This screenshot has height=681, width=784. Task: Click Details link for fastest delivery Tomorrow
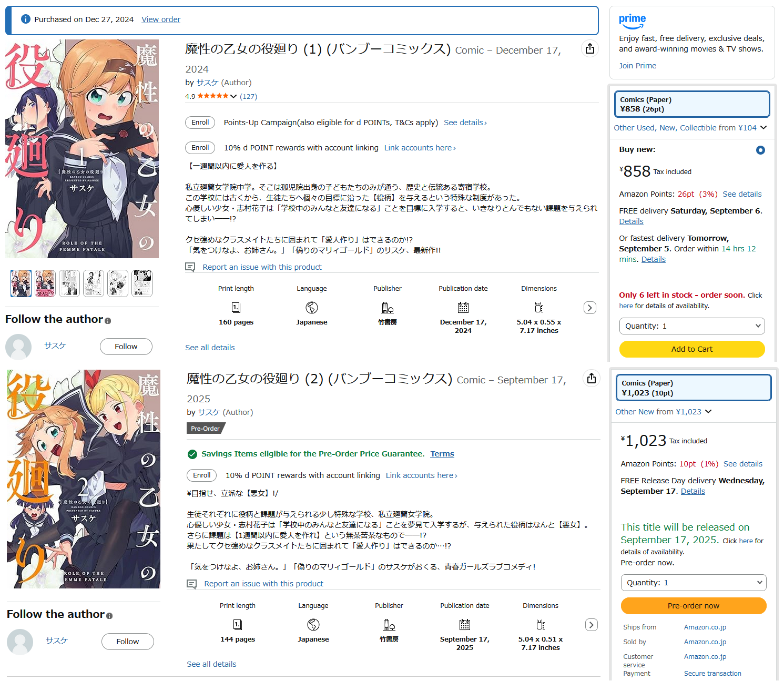(654, 259)
